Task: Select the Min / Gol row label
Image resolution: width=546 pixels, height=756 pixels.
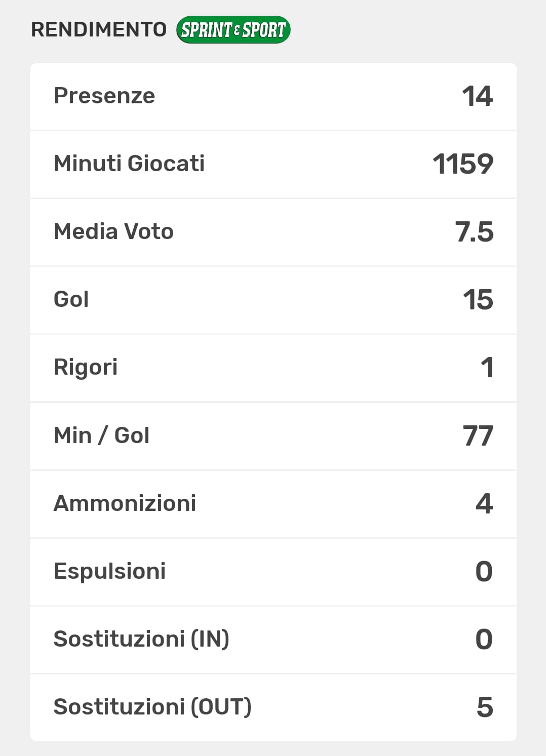Action: click(101, 435)
